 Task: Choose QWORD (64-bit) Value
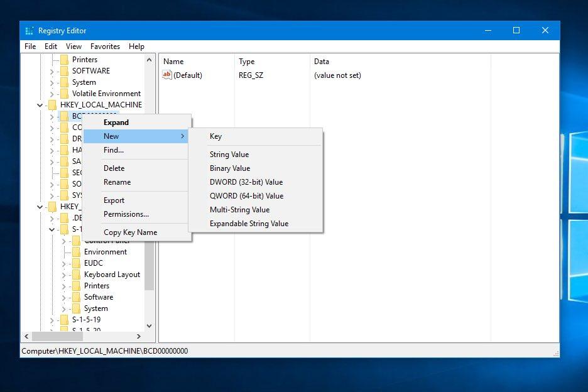coord(256,196)
